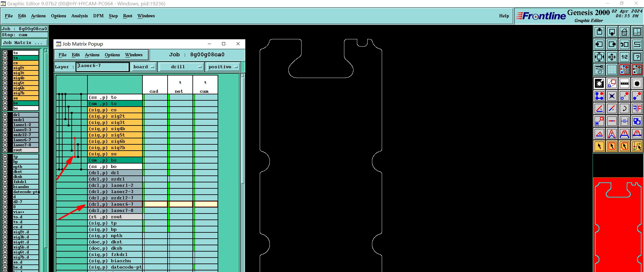Click the question mark help icon
Screen dimensions: 644x272
[637, 57]
